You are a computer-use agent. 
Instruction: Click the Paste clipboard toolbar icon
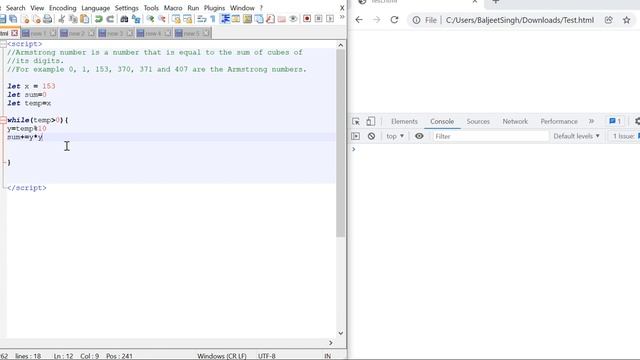pos(84,19)
